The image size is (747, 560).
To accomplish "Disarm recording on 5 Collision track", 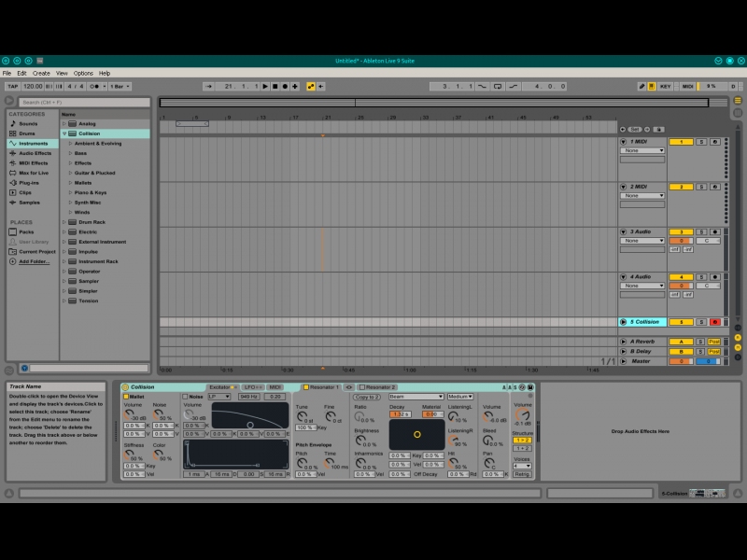I will [x=715, y=322].
